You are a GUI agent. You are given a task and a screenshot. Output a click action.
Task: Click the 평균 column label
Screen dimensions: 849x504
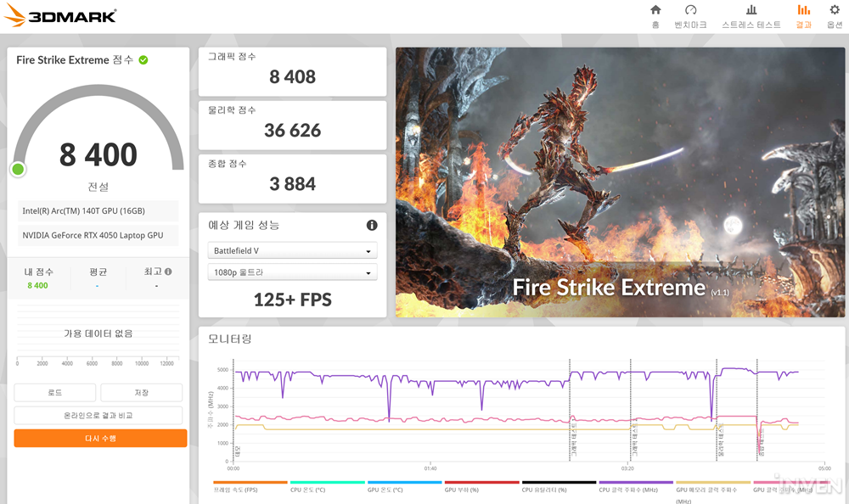click(x=98, y=272)
